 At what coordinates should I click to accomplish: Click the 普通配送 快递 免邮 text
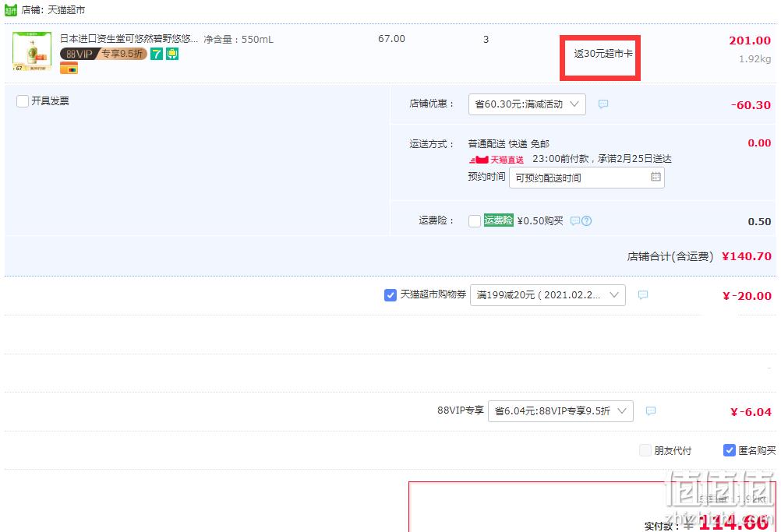[508, 144]
